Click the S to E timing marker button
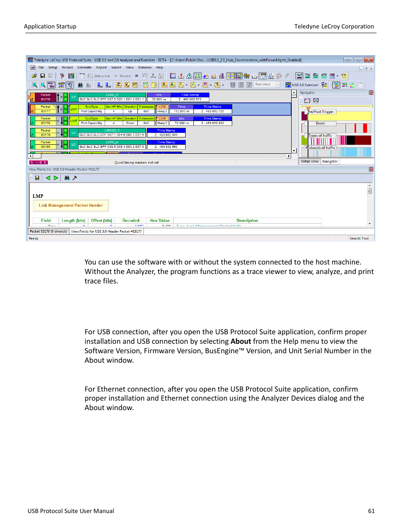411x532 pixels. click(38, 162)
